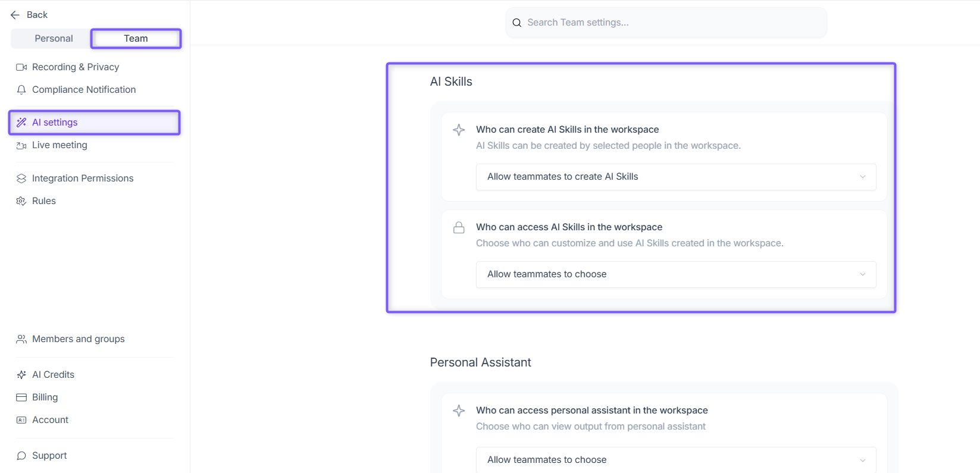Image resolution: width=980 pixels, height=473 pixels.
Task: Open the personal assistant access dropdown
Action: tap(676, 460)
